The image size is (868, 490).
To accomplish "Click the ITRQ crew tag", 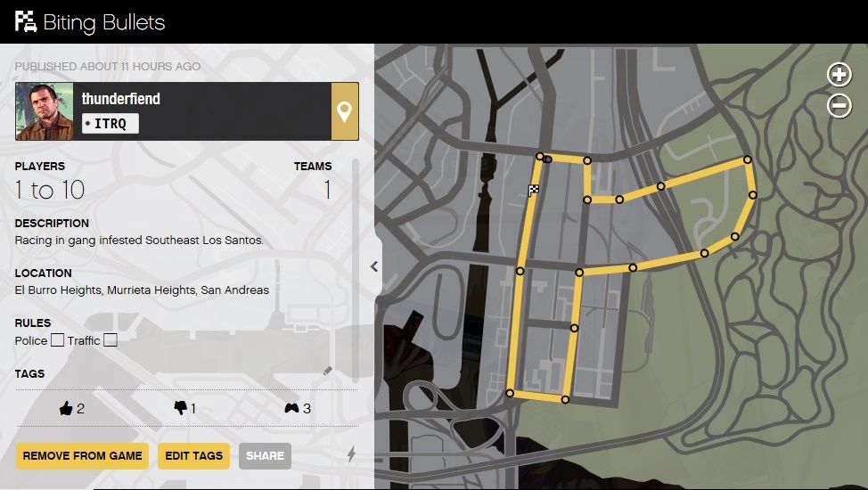I will (x=111, y=124).
